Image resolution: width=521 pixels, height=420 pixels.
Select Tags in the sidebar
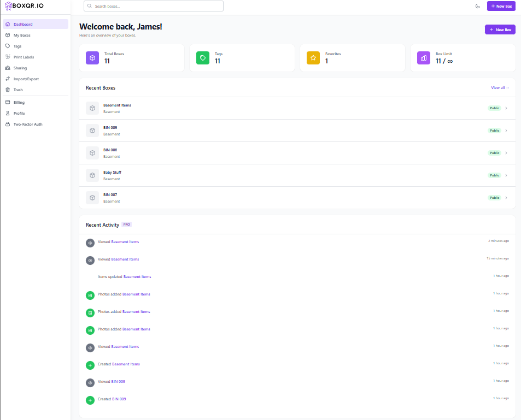pos(16,46)
